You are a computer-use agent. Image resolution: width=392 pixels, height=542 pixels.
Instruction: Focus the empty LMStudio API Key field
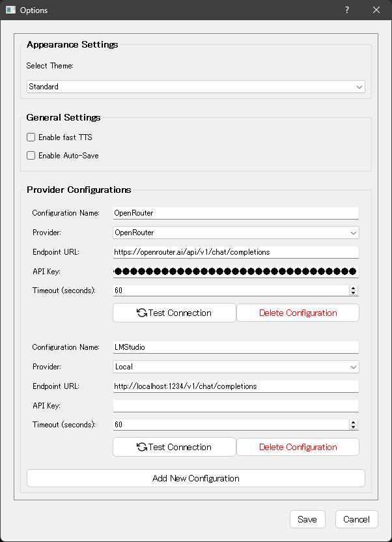coord(236,406)
